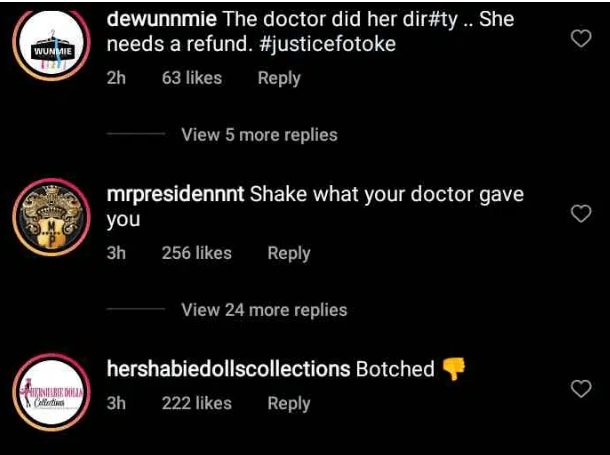Image resolution: width=610 pixels, height=455 pixels.
Task: Reply to the Botched comment
Action: tap(289, 403)
